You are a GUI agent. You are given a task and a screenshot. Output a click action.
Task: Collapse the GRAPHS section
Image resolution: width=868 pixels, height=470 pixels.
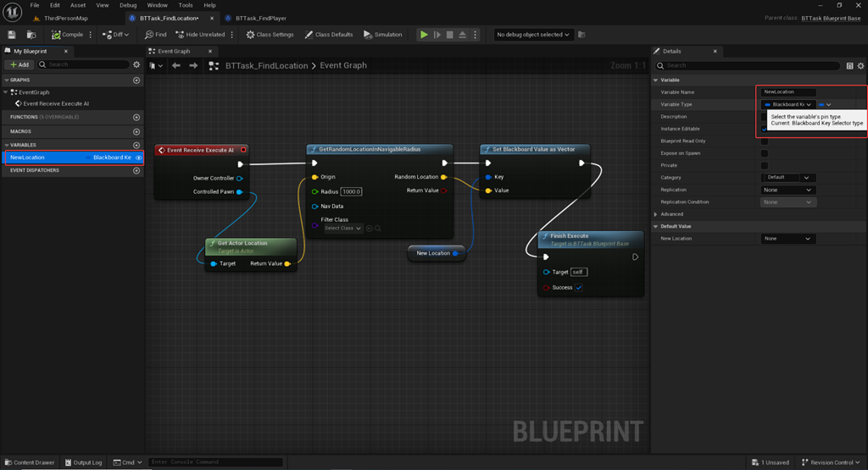click(x=6, y=80)
